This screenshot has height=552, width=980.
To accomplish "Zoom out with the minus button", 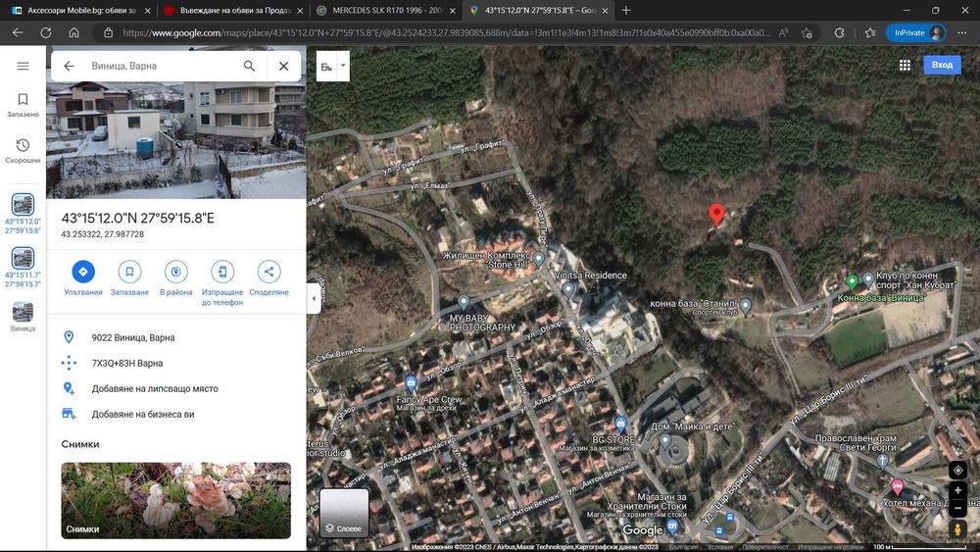I will [x=957, y=508].
